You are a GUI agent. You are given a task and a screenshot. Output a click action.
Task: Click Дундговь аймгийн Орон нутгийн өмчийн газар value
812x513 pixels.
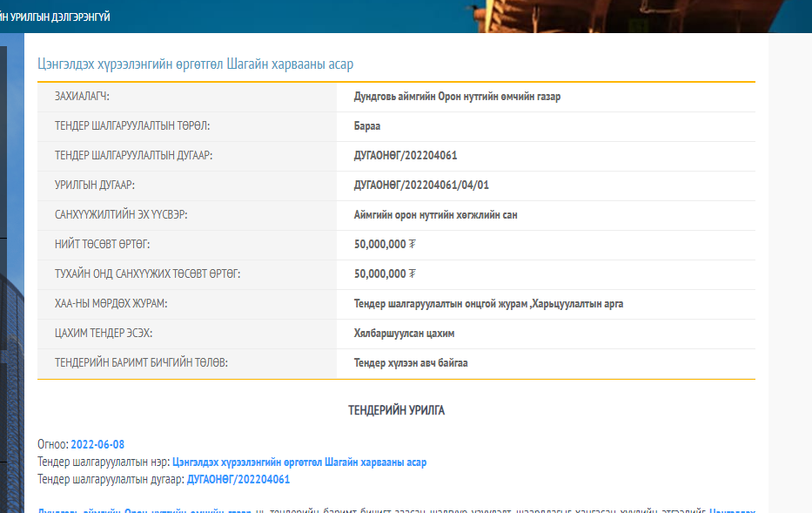457,97
